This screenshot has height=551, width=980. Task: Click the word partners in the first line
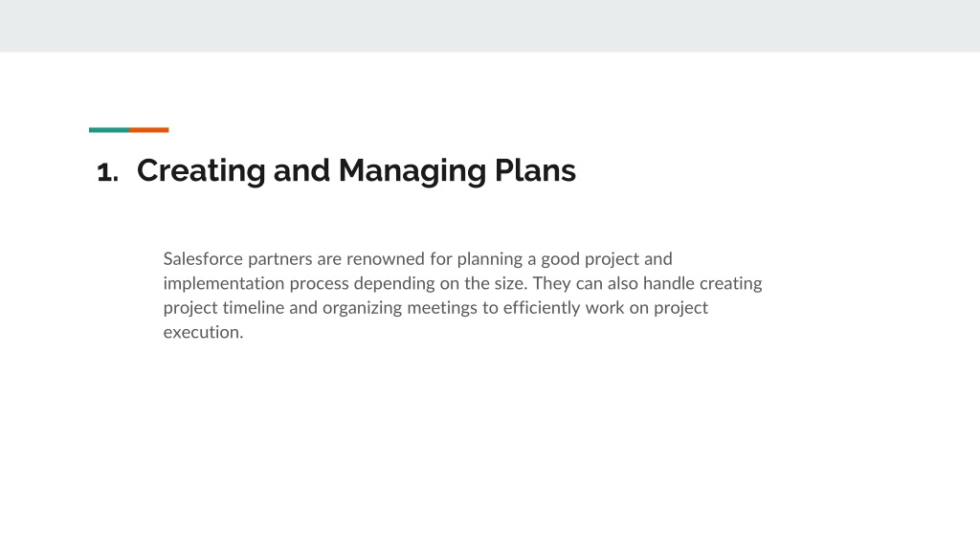280,259
